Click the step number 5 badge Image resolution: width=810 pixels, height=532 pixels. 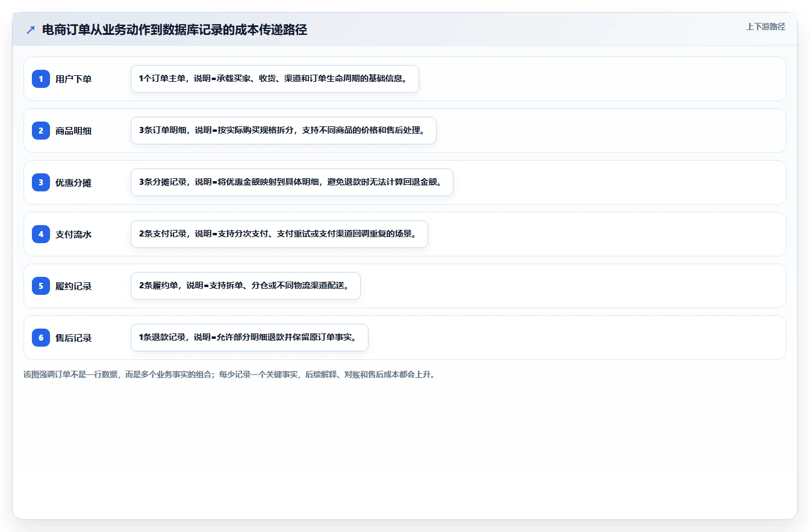click(41, 286)
